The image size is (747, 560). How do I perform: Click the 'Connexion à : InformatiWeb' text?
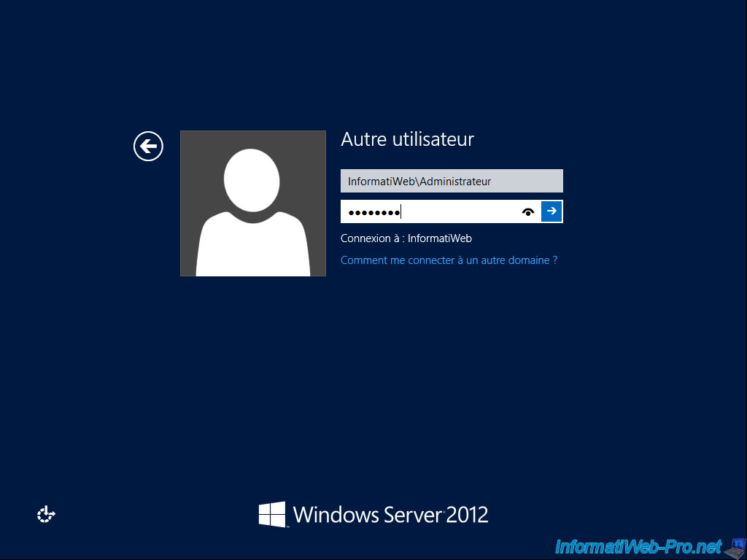tap(406, 238)
